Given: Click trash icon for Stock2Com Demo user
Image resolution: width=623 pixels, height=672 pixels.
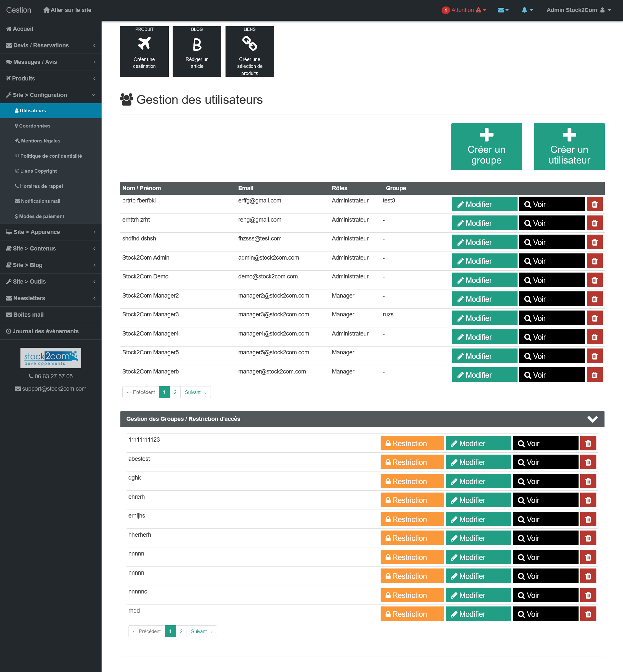Looking at the screenshot, I should pos(594,280).
